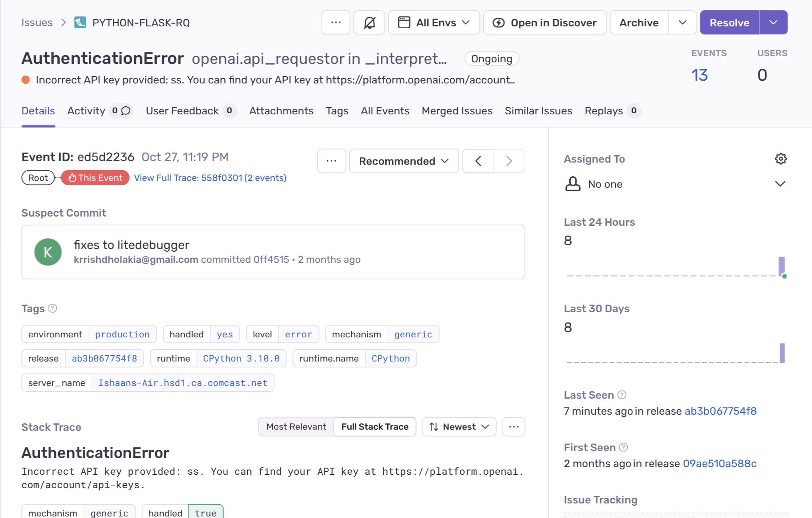Toggle the Recommended event selector

(404, 160)
